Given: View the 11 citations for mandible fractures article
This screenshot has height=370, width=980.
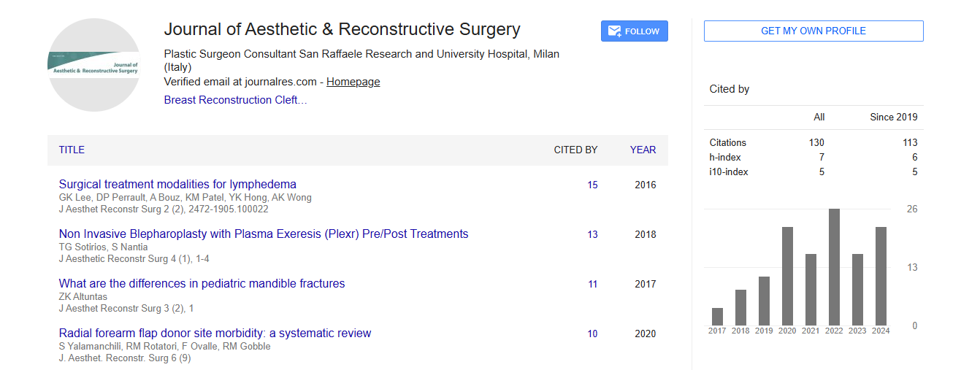Looking at the screenshot, I should tap(592, 285).
